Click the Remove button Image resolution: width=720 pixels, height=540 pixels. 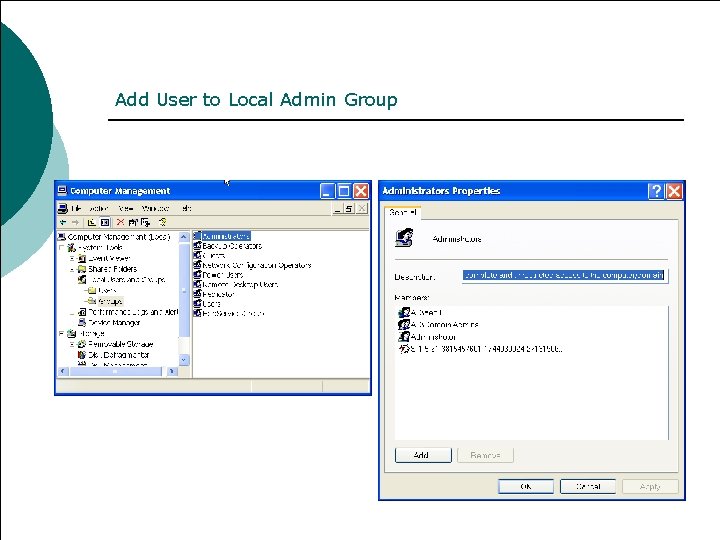[485, 455]
